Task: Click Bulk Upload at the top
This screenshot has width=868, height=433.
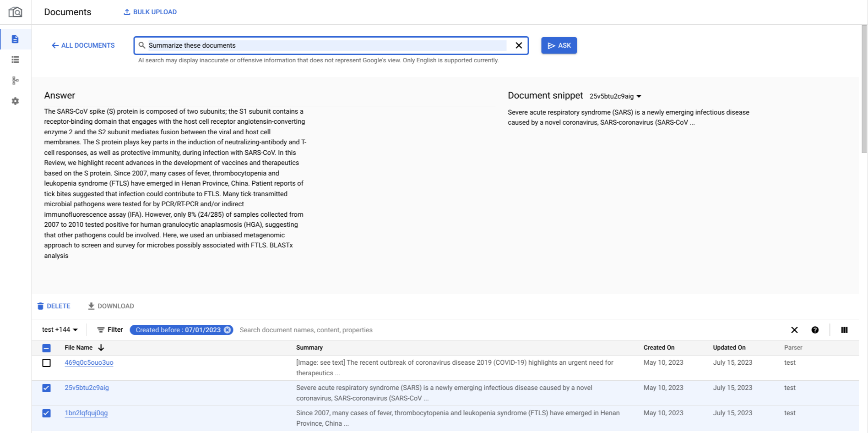Action: pyautogui.click(x=150, y=12)
